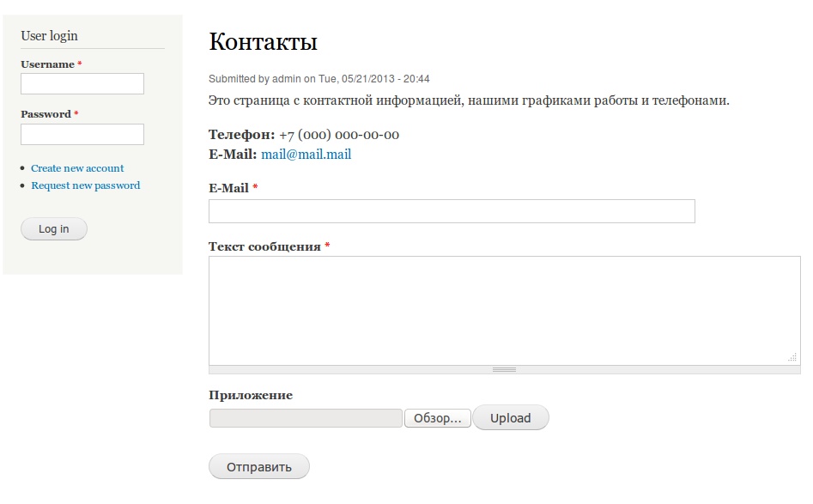Viewport: 813px width, 504px height.
Task: Focus the Текст сообщения message textarea
Action: [504, 309]
